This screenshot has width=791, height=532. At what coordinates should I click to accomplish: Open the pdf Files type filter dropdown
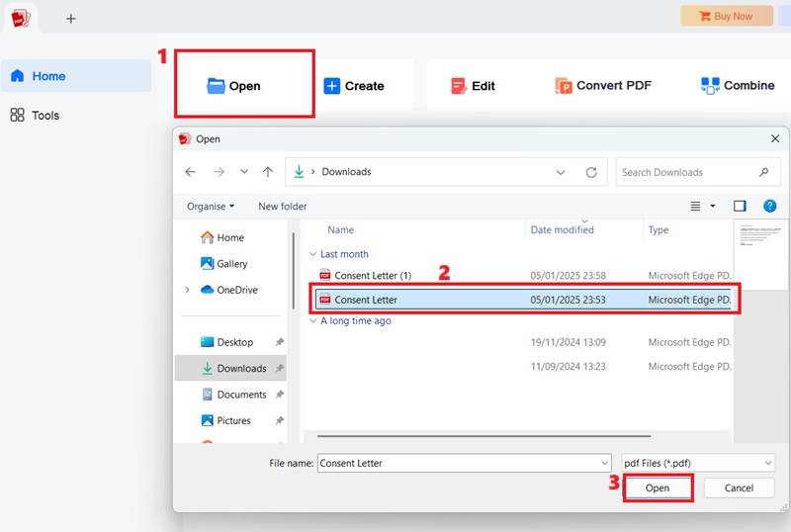click(x=698, y=463)
